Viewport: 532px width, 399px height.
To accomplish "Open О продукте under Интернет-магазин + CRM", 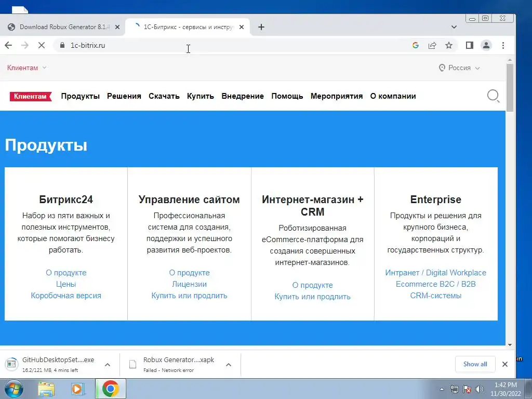I will (312, 285).
